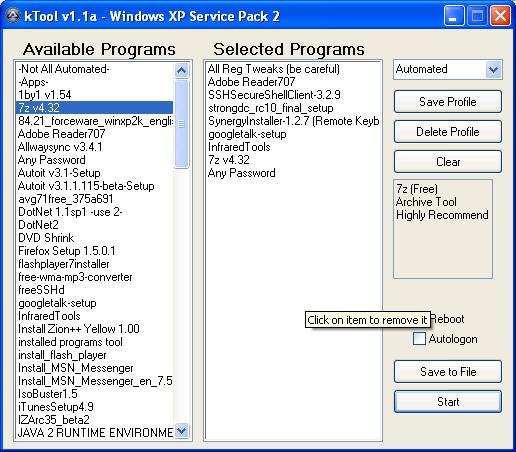Click the Delete Profile button
The height and width of the screenshot is (452, 516).
point(448,132)
